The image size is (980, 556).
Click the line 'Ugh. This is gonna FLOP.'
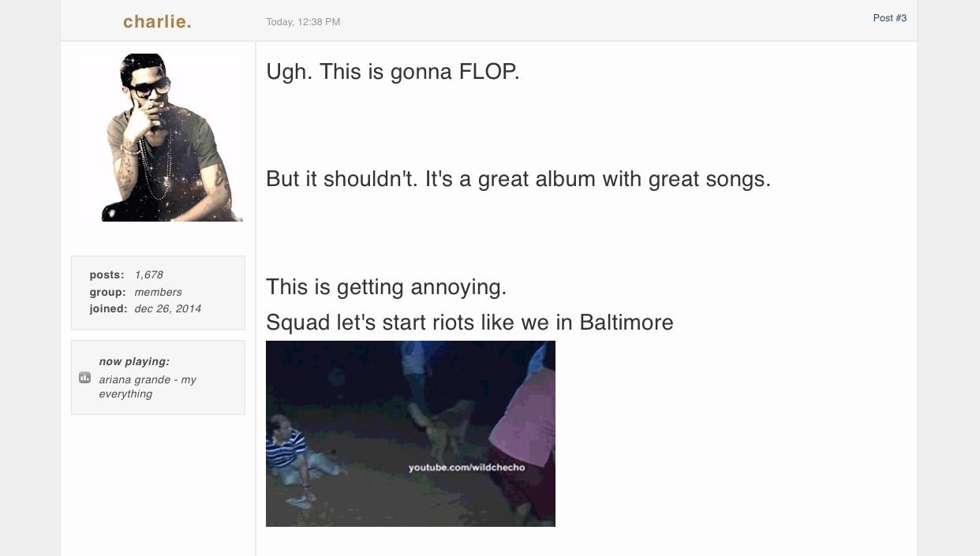click(393, 72)
